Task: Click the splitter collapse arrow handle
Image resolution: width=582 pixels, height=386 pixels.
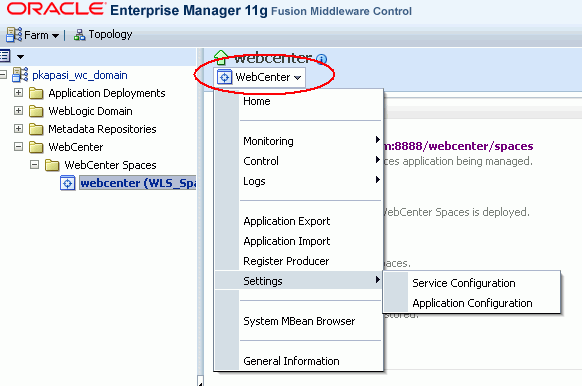Action: [x=200, y=381]
